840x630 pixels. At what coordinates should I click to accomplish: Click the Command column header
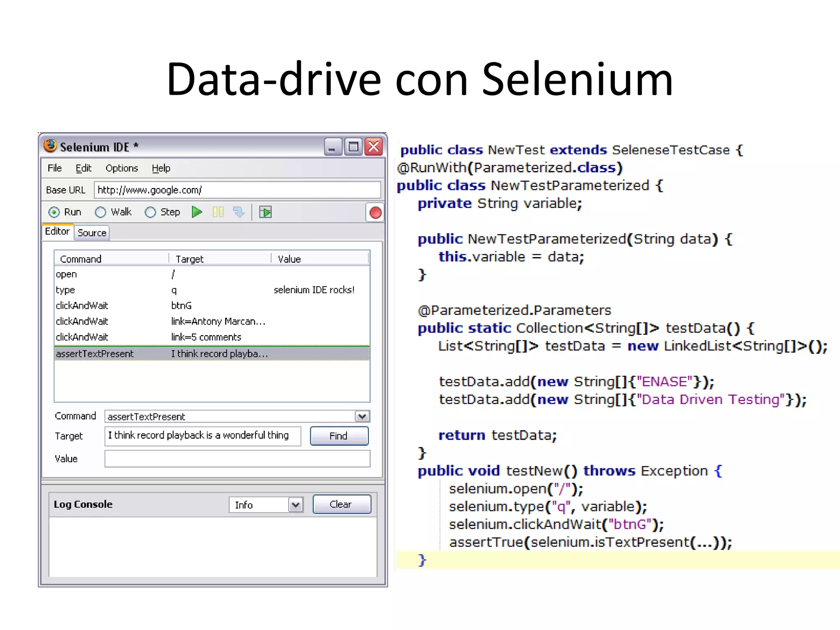point(112,259)
